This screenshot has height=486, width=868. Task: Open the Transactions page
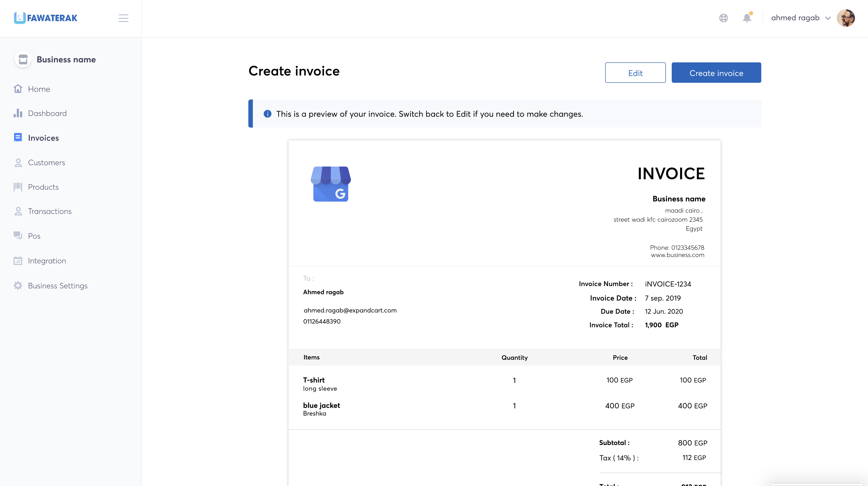tap(50, 211)
